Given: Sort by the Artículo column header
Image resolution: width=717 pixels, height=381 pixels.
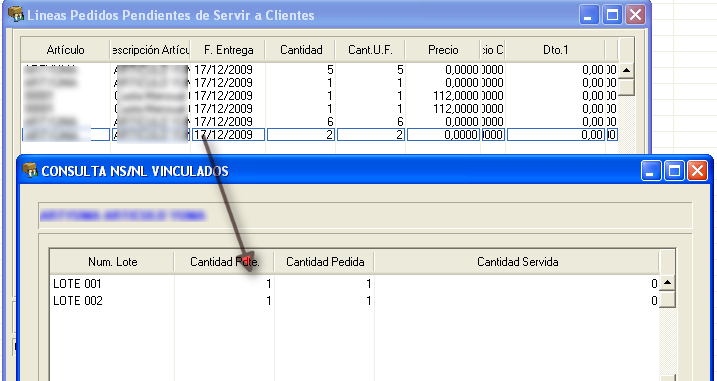Looking at the screenshot, I should (65, 50).
